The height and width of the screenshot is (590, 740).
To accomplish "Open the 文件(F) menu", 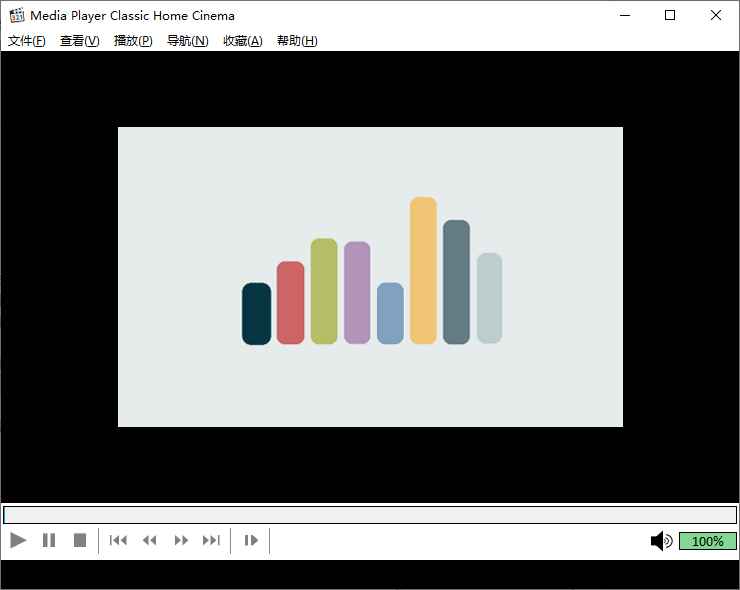I will [x=27, y=41].
